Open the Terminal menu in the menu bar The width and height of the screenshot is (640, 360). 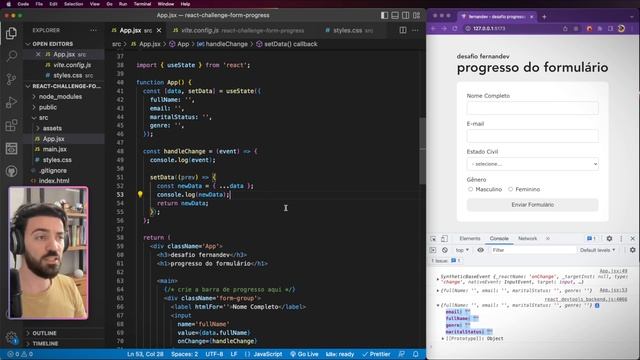click(142, 4)
